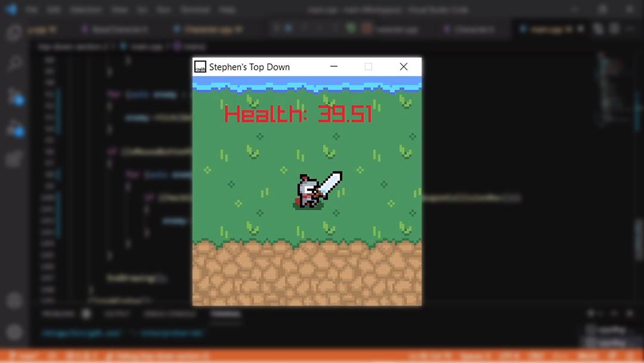Viewport: 644px width, 363px height.
Task: Open the Explorer icon in the activity bar
Action: 12,33
